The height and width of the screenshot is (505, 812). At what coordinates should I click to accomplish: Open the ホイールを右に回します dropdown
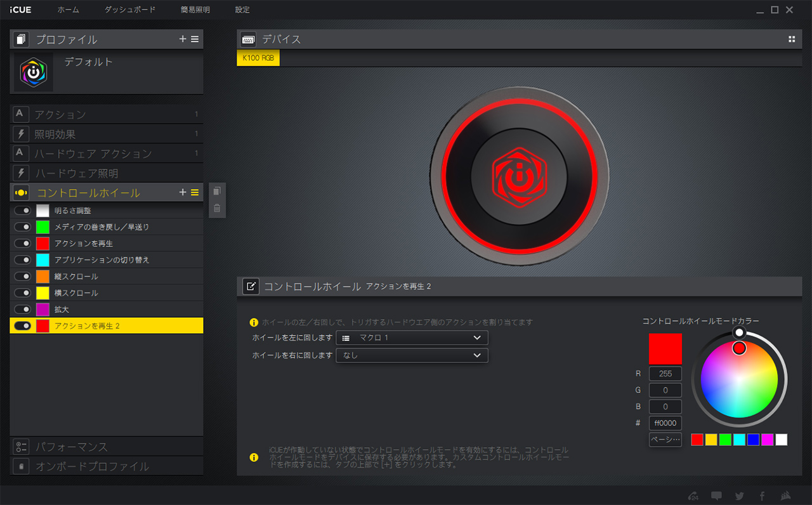pyautogui.click(x=412, y=356)
